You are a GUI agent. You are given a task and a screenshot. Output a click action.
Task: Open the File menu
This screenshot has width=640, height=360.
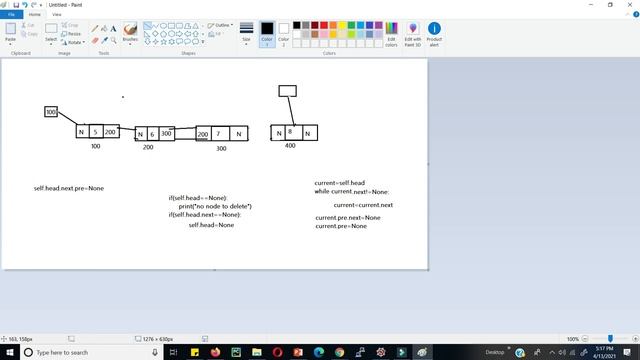click(x=11, y=14)
